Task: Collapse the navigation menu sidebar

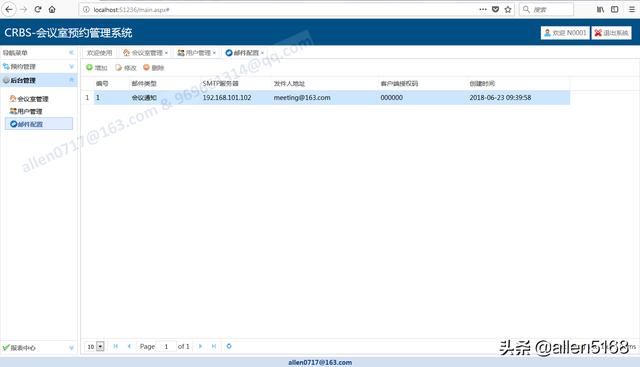Action: (71, 53)
